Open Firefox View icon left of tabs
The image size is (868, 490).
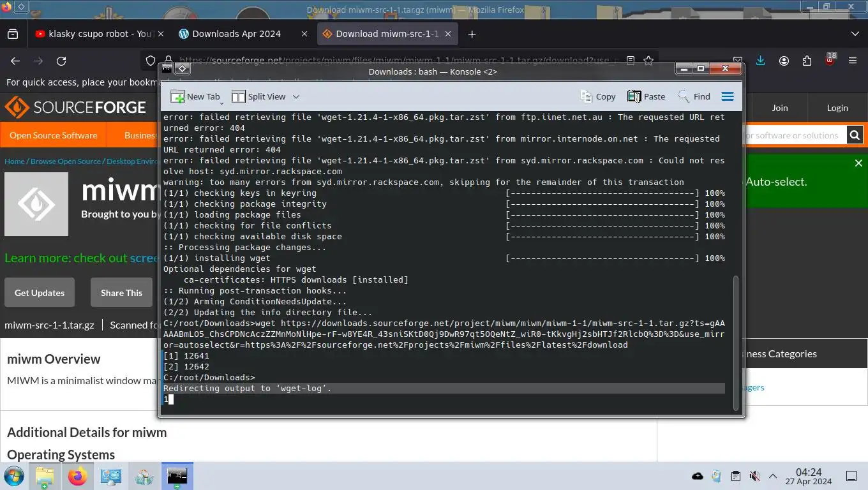[13, 34]
